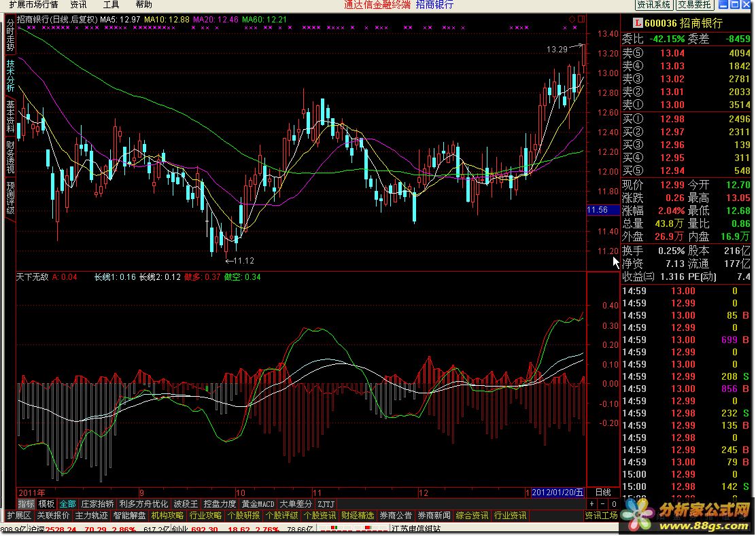Image resolution: width=756 pixels, height=536 pixels.
Task: Open the 关联报价 tab
Action: pyautogui.click(x=53, y=516)
